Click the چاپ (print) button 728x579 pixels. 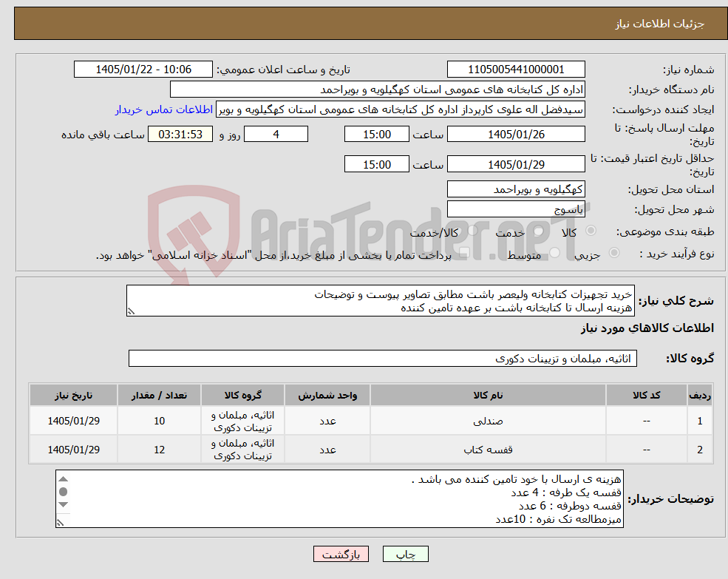pos(405,554)
